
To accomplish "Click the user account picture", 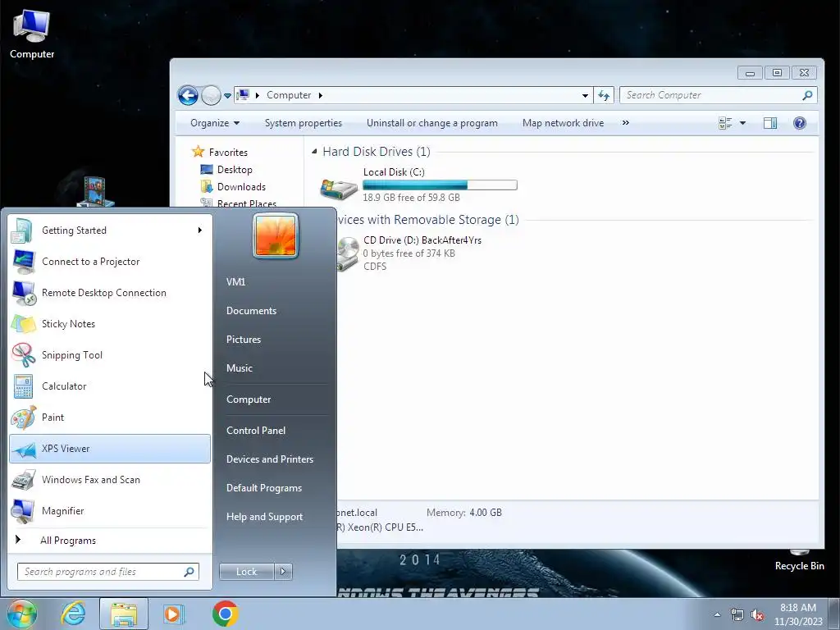I will [276, 235].
